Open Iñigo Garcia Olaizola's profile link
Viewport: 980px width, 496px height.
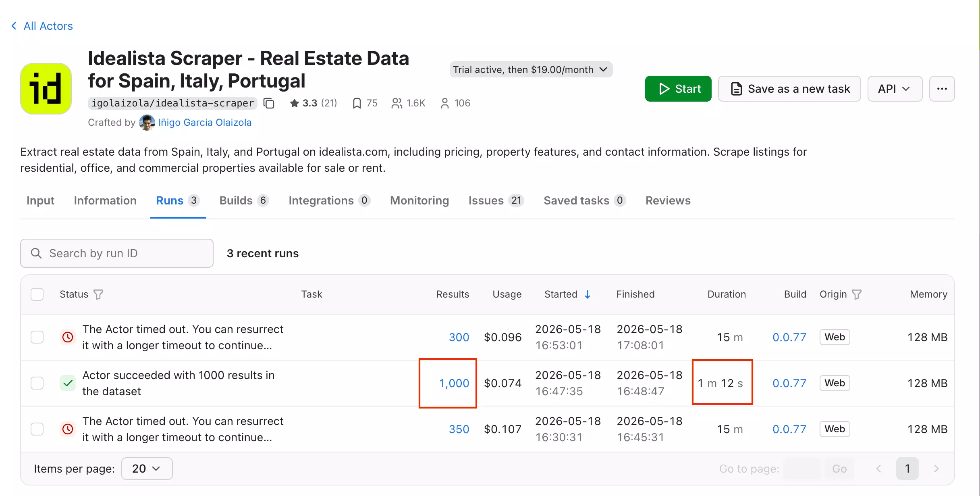pos(205,123)
